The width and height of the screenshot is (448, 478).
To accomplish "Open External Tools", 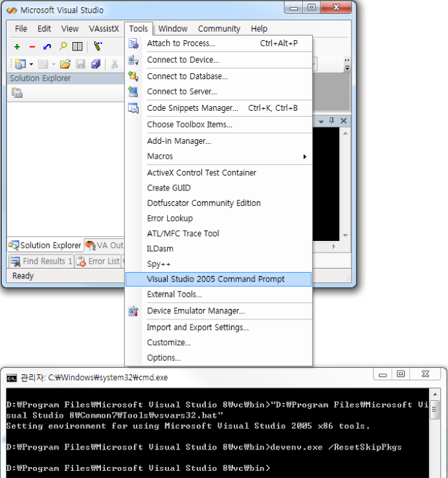I will pyautogui.click(x=219, y=294).
